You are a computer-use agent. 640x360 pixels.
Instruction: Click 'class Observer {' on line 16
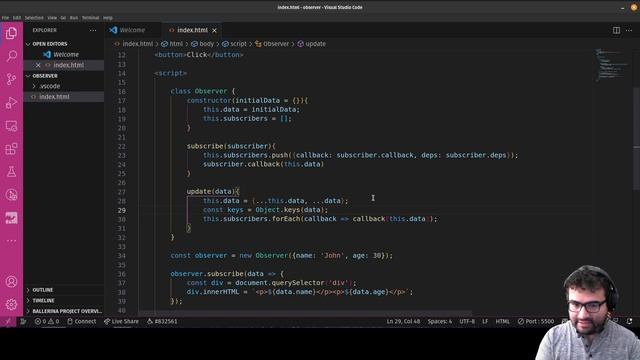(203, 91)
